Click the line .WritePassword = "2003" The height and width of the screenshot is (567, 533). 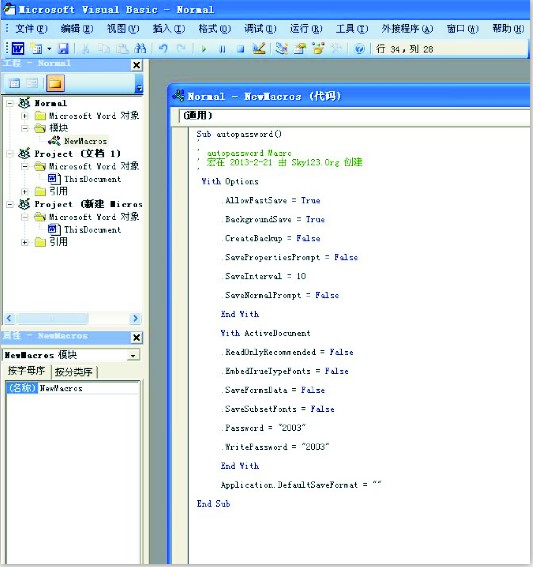click(276, 447)
